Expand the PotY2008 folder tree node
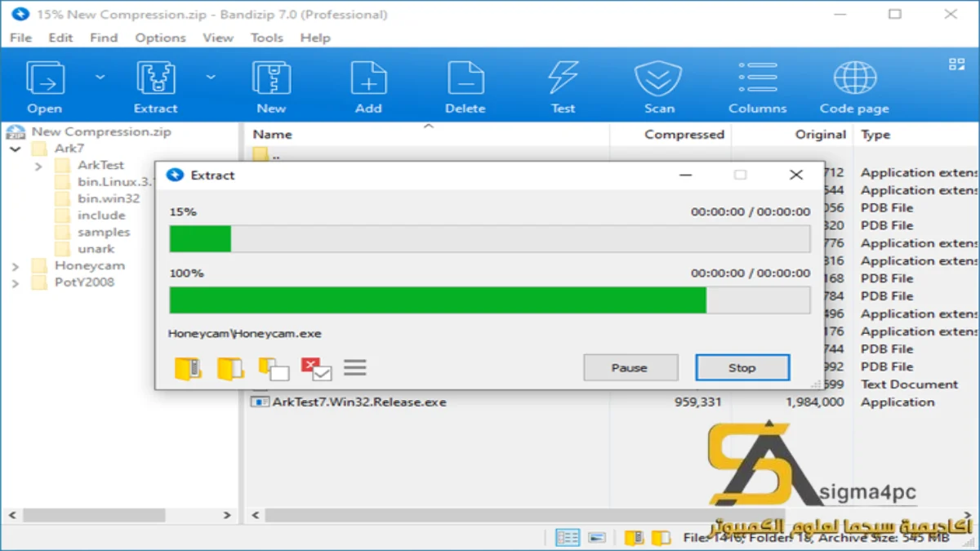 (16, 283)
